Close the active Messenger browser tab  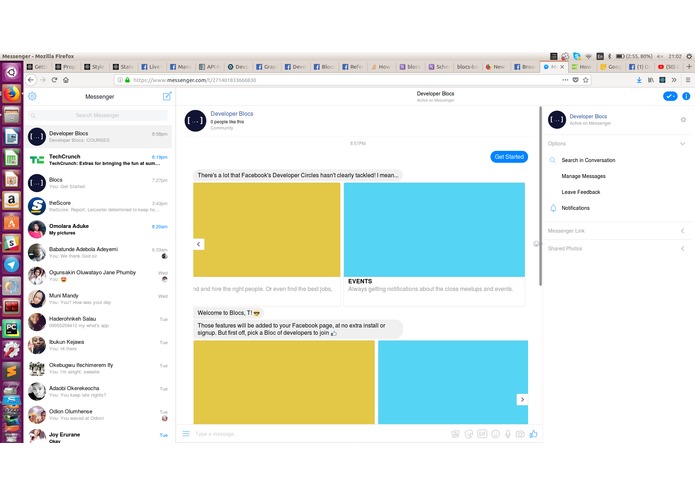pyautogui.click(x=562, y=66)
